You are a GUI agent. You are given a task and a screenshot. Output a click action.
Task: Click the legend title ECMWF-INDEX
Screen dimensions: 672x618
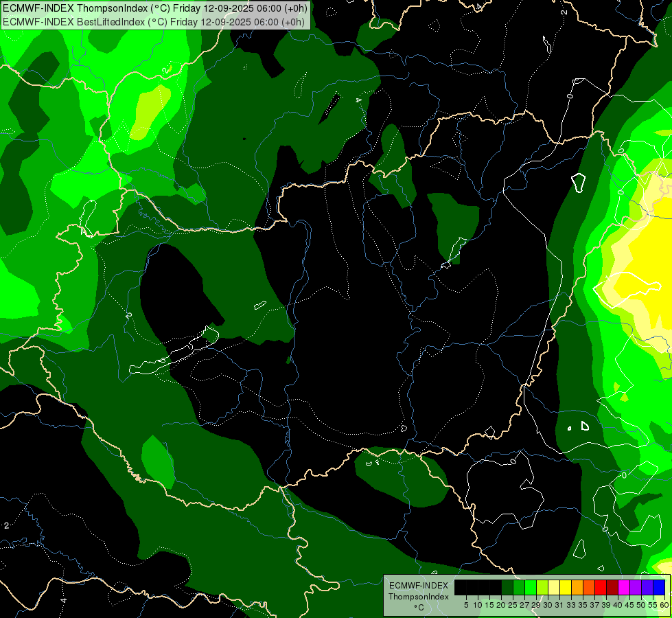419,586
